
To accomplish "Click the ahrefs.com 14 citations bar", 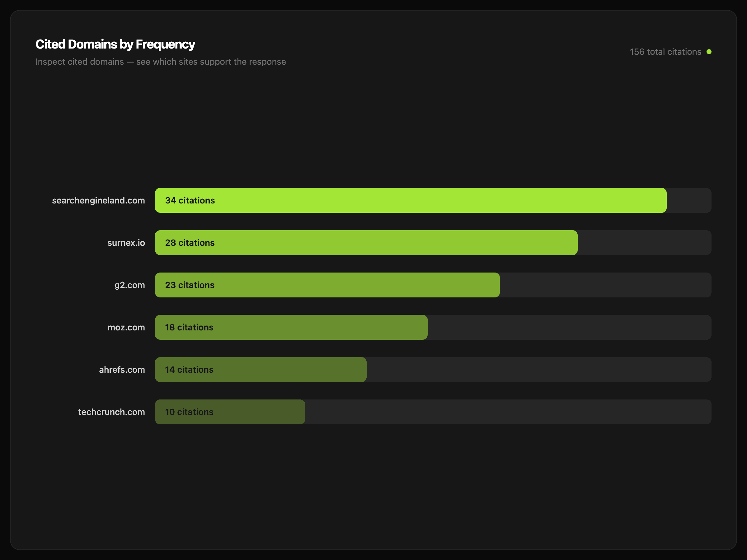I will (261, 370).
